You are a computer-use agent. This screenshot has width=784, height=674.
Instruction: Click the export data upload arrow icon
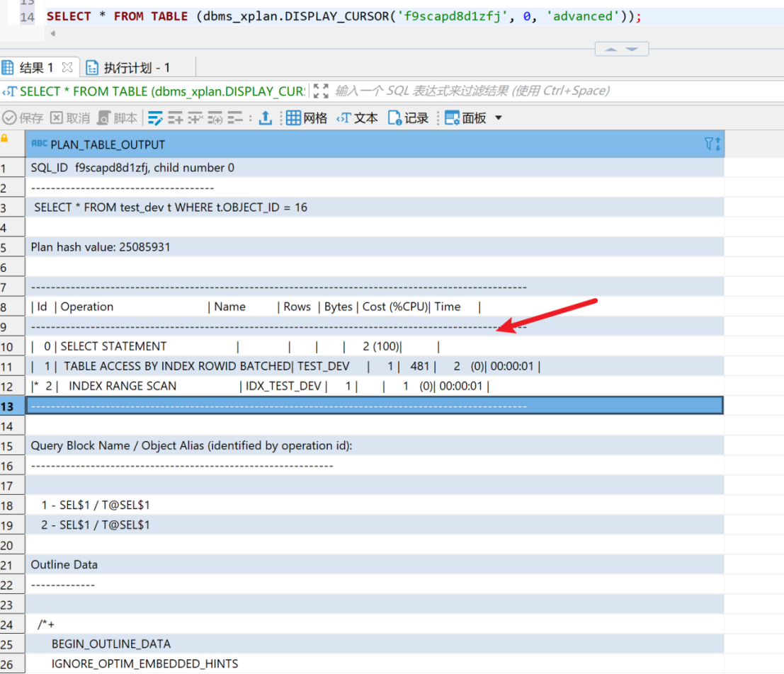pyautogui.click(x=266, y=118)
